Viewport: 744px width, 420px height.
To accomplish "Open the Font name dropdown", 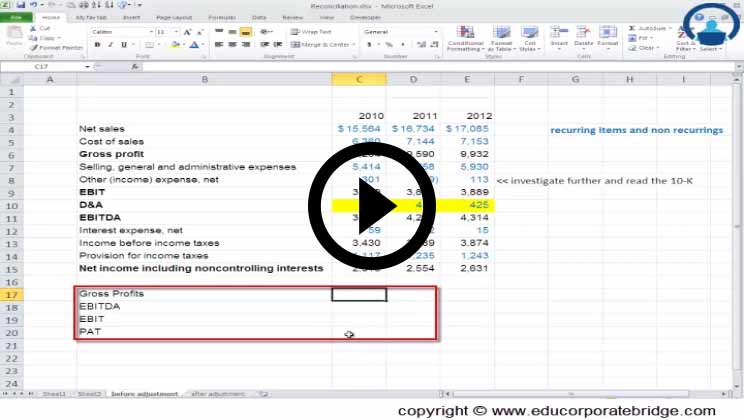I will click(151, 32).
